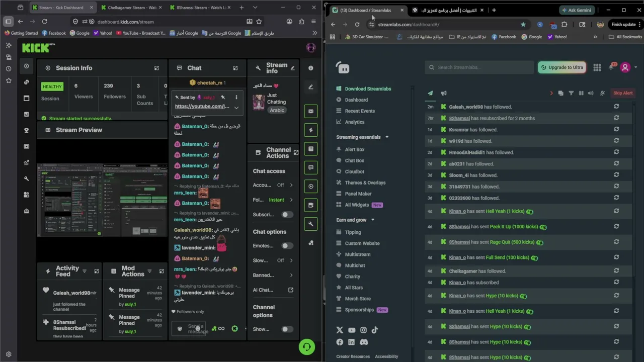Mute Streamlabs alerts with the speaker icon
Image resolution: width=644 pixels, height=362 pixels.
591,93
